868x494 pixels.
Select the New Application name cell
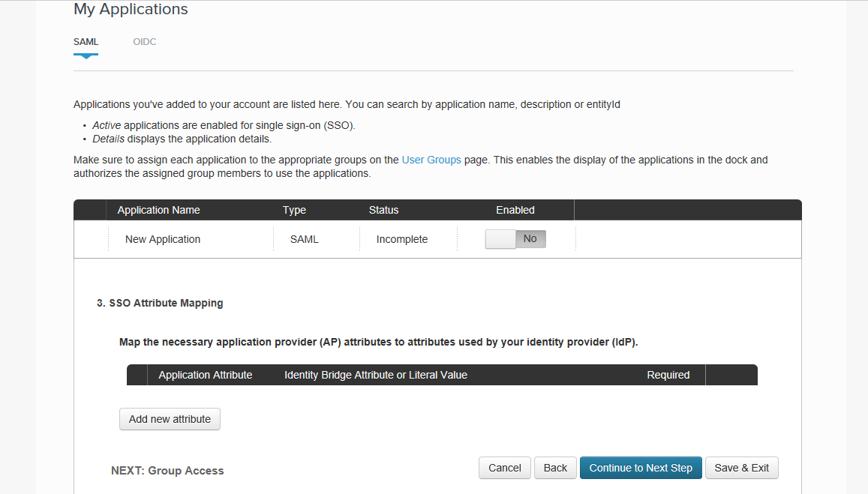click(x=163, y=240)
